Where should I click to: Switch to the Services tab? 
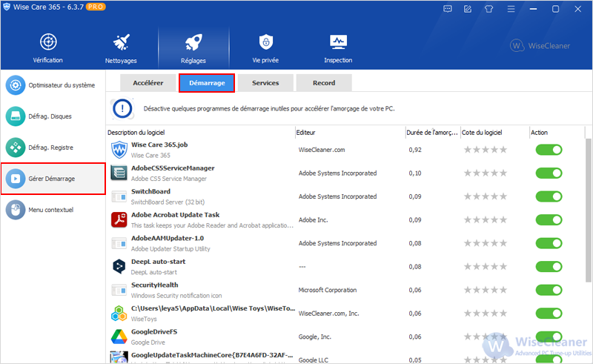(x=265, y=83)
